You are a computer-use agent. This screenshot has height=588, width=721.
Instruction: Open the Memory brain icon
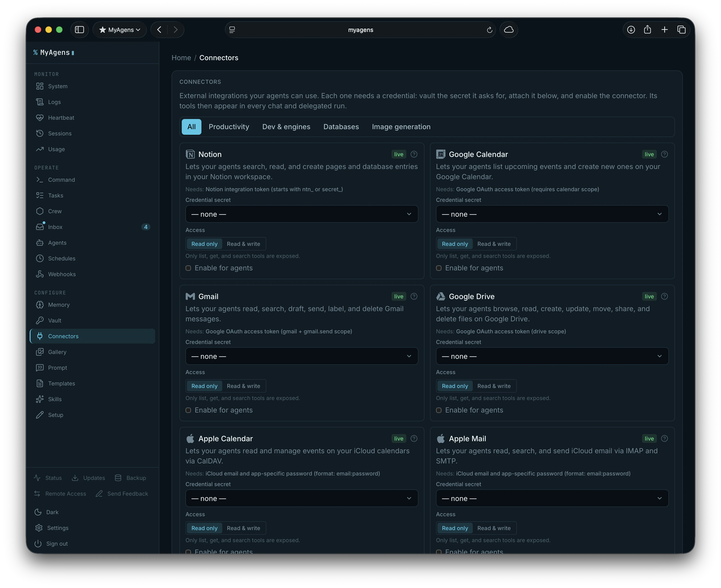[x=40, y=305]
